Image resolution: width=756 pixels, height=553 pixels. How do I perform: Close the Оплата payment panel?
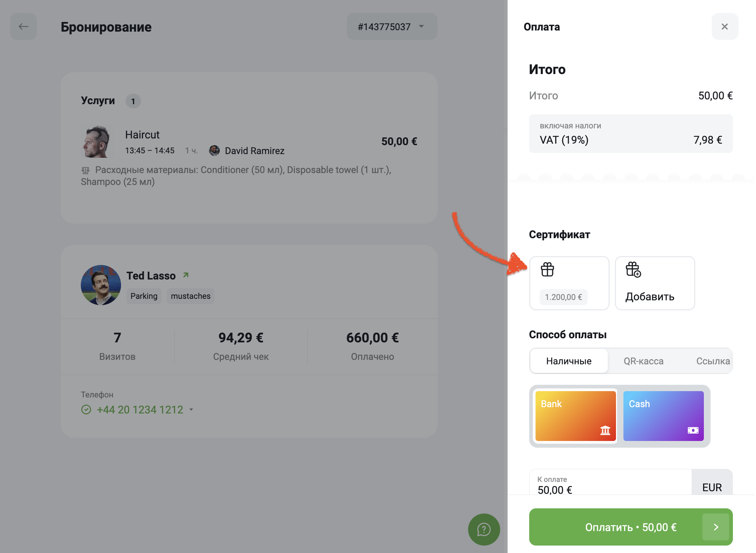(x=724, y=26)
